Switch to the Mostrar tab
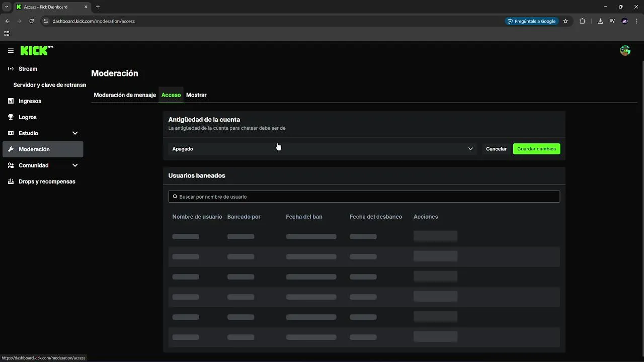Image resolution: width=644 pixels, height=362 pixels. 196,95
